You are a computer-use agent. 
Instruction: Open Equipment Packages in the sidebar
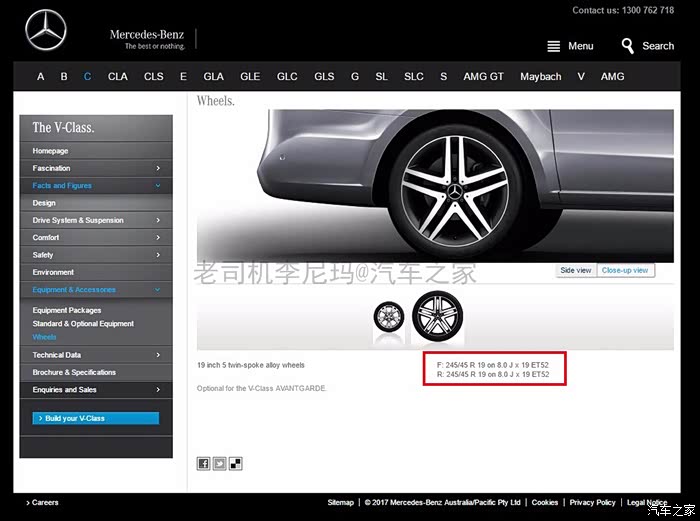[x=67, y=311]
